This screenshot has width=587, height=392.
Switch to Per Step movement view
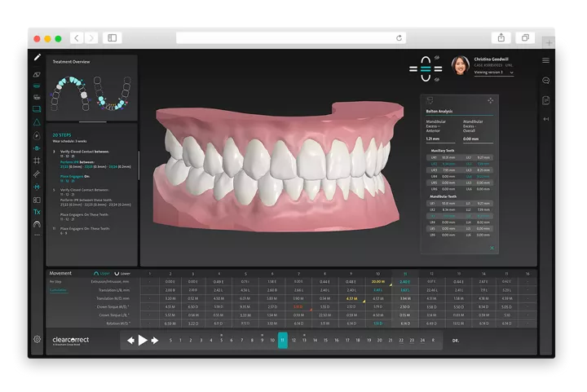click(55, 281)
